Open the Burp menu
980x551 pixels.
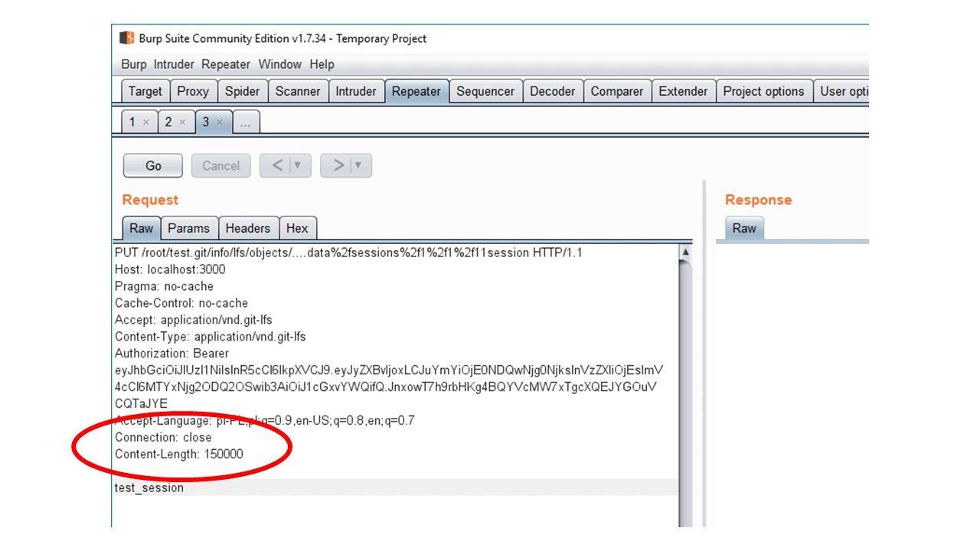click(x=133, y=64)
